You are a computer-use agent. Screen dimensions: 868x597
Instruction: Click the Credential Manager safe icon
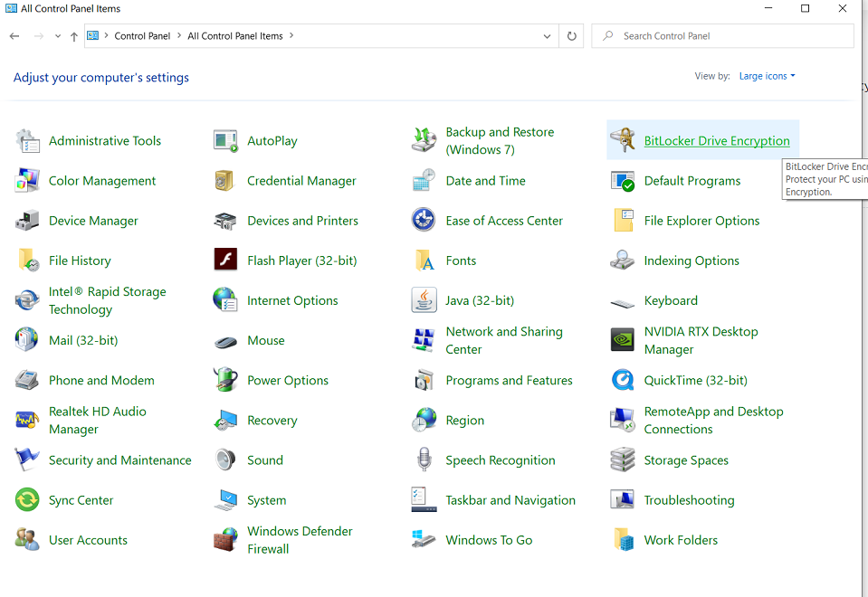[225, 181]
